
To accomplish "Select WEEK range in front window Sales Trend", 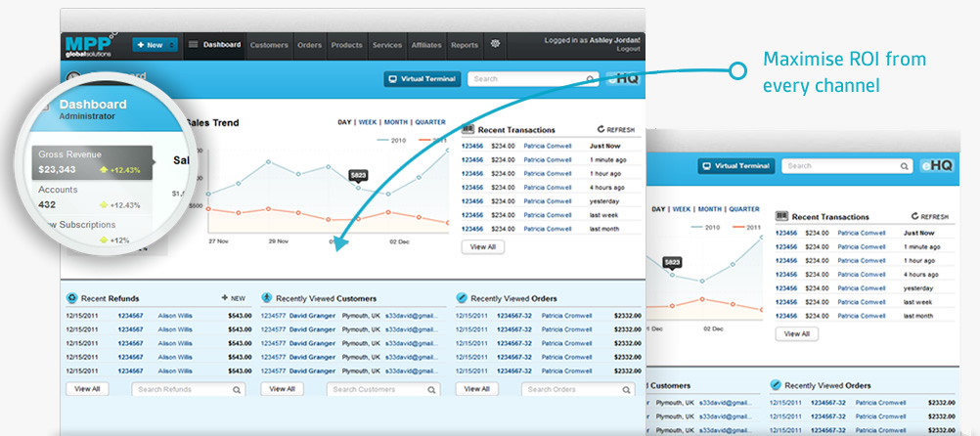I will [368, 122].
